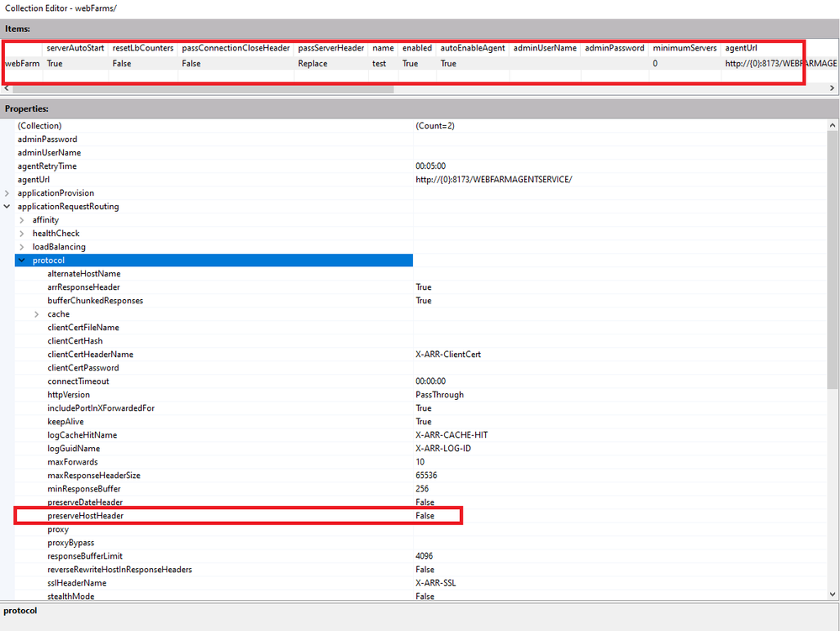Click the minimumServers column header
The image size is (840, 631).
(684, 48)
